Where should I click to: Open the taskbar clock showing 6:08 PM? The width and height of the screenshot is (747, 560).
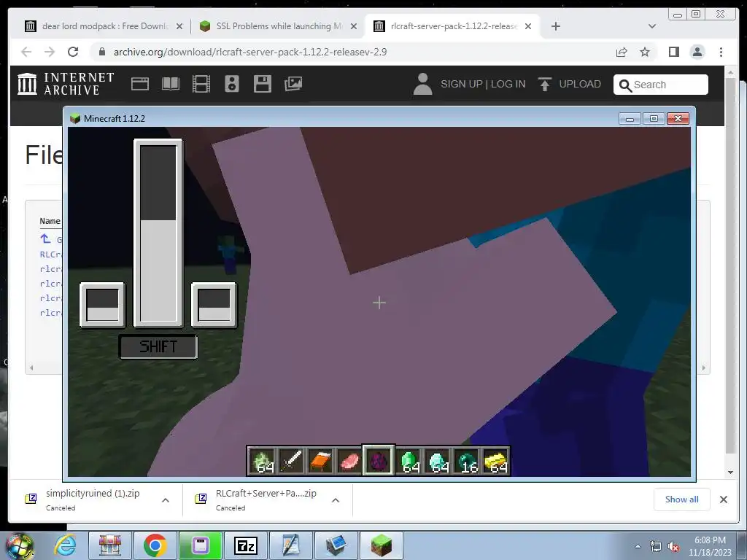pyautogui.click(x=710, y=546)
